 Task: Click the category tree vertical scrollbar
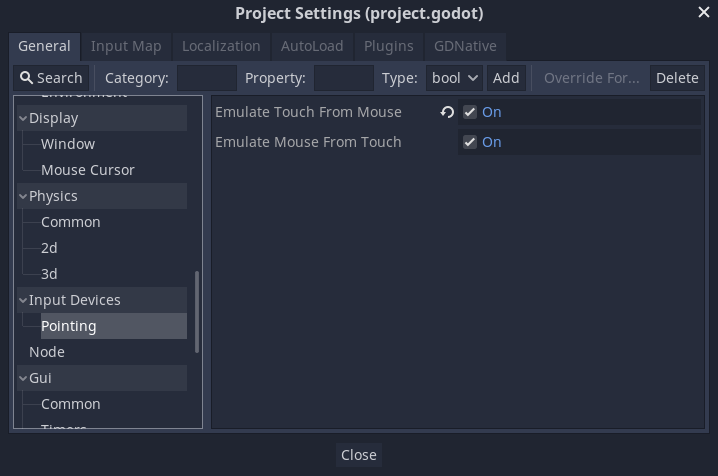tap(197, 311)
